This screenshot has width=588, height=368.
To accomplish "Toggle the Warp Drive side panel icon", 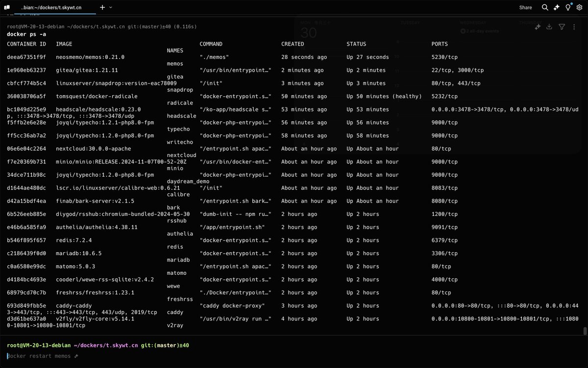I will click(7, 7).
